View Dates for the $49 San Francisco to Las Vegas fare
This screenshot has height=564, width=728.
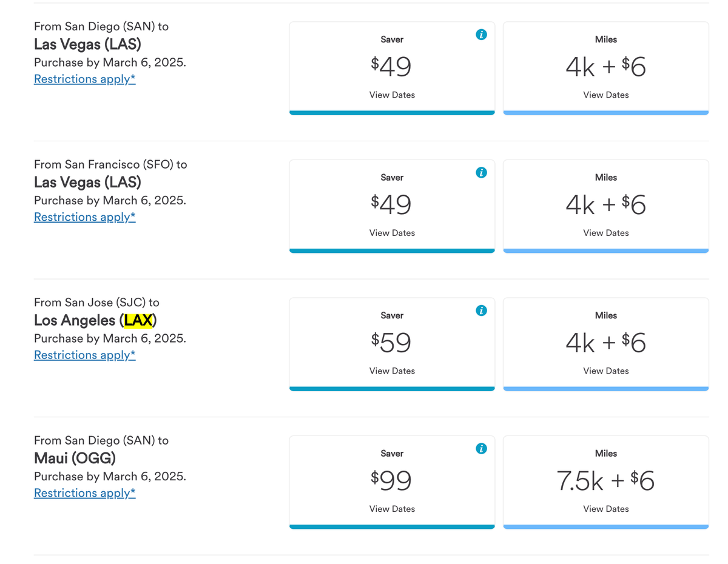[391, 232]
